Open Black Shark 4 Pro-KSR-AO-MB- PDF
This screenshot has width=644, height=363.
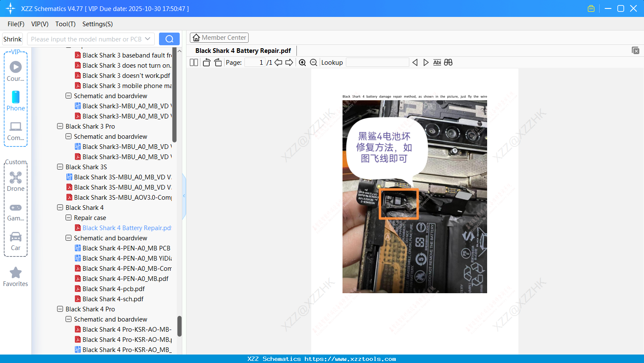[x=123, y=330]
